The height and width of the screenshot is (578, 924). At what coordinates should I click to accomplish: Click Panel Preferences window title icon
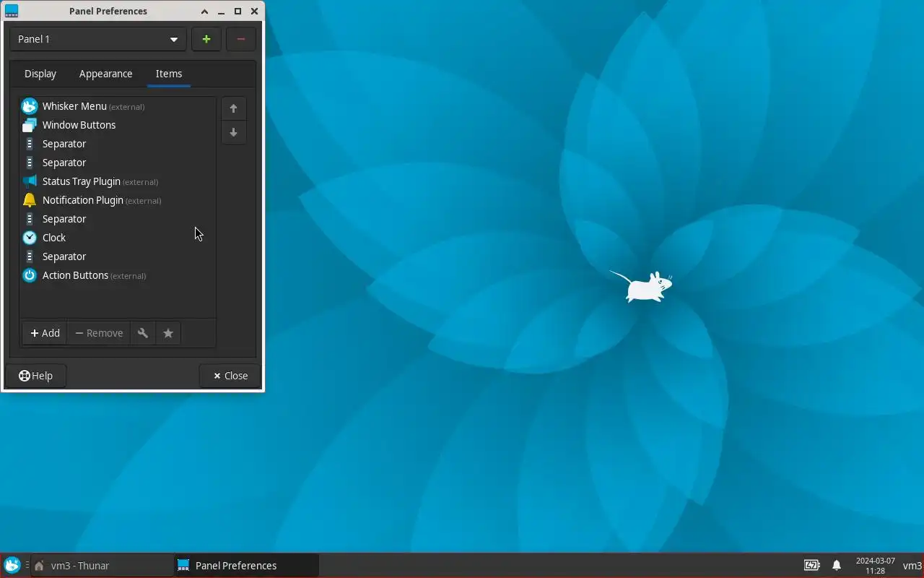point(11,11)
